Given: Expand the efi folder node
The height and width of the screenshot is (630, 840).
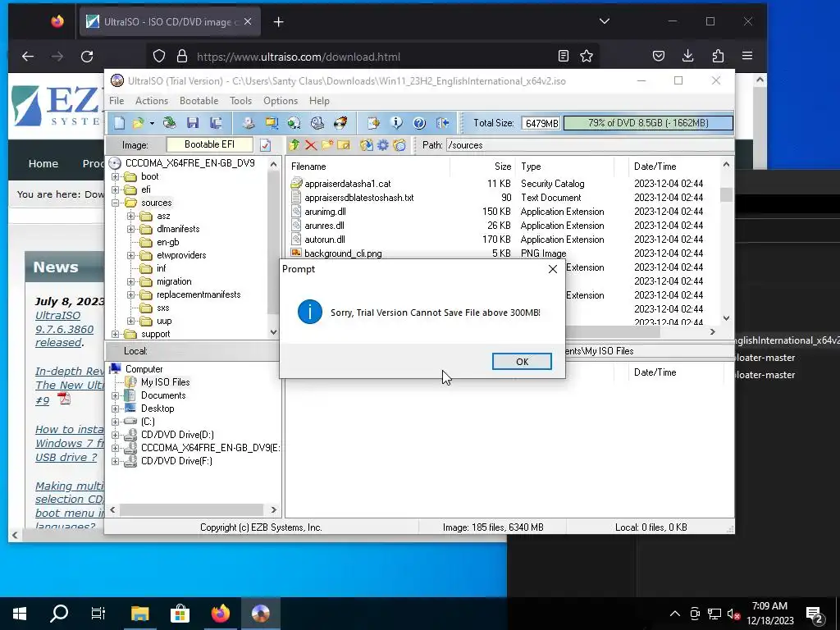Looking at the screenshot, I should tap(115, 189).
